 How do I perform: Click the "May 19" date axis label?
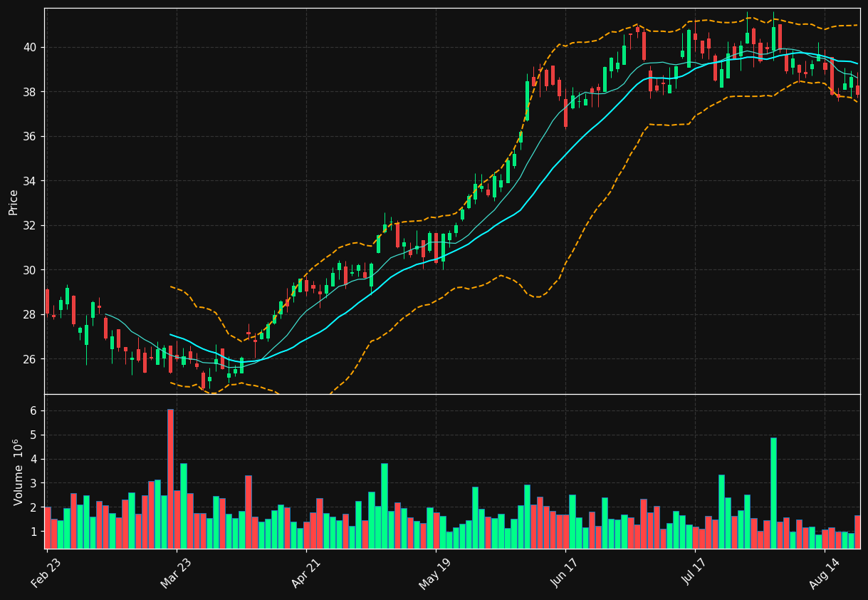pyautogui.click(x=434, y=574)
